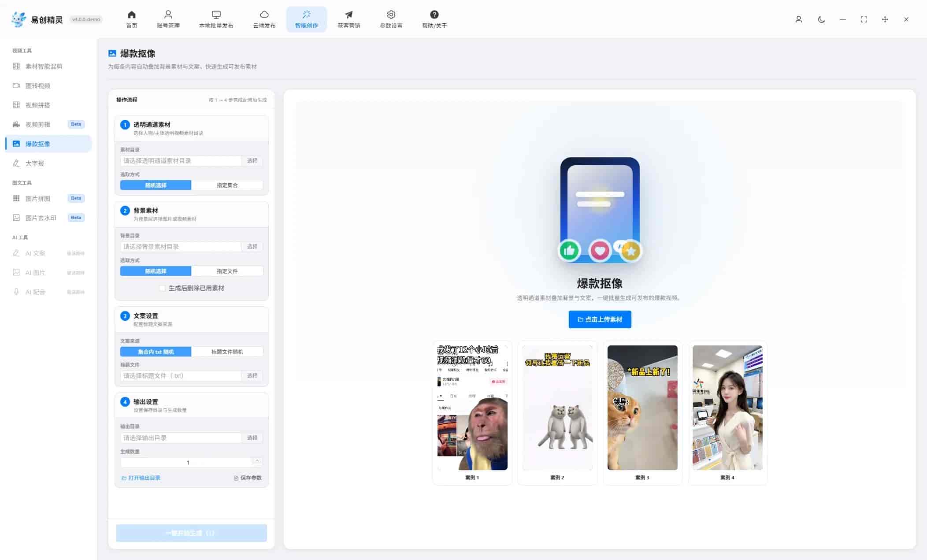927x560 pixels.
Task: Open 视频剪辑 Beta tool
Action: coord(48,124)
